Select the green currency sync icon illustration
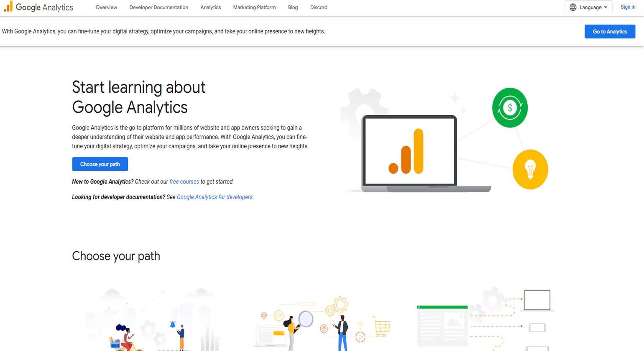The height and width of the screenshot is (351, 644). (510, 107)
